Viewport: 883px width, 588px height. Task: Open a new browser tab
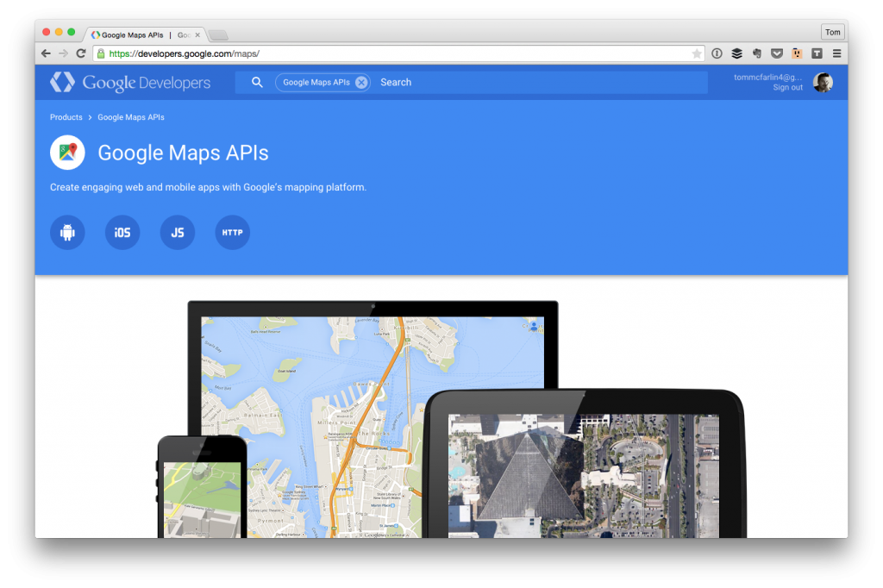tap(218, 35)
